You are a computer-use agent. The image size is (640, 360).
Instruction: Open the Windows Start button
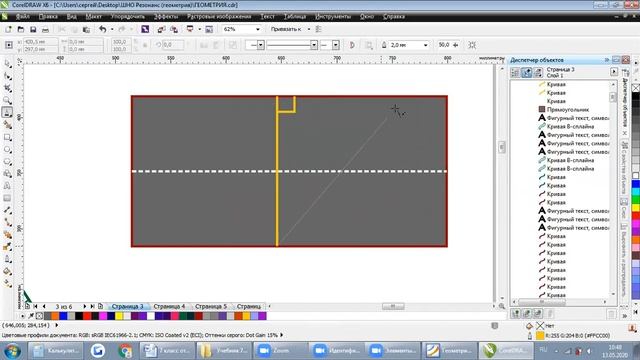point(12,351)
